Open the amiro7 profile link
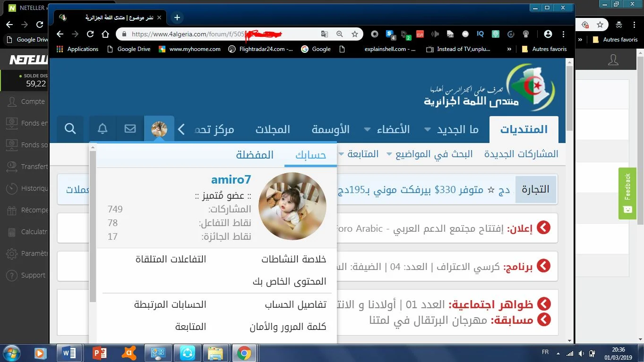644x362 pixels. click(231, 180)
